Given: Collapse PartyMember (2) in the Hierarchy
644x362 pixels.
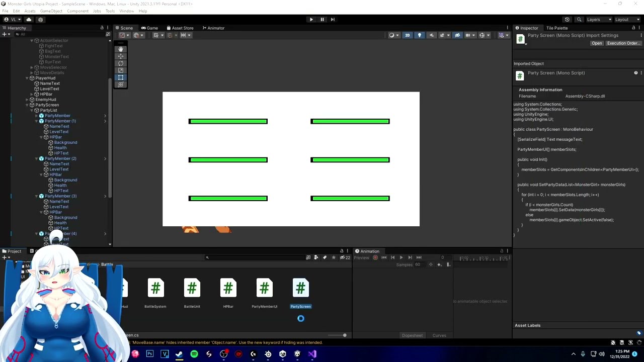Looking at the screenshot, I should (36, 159).
